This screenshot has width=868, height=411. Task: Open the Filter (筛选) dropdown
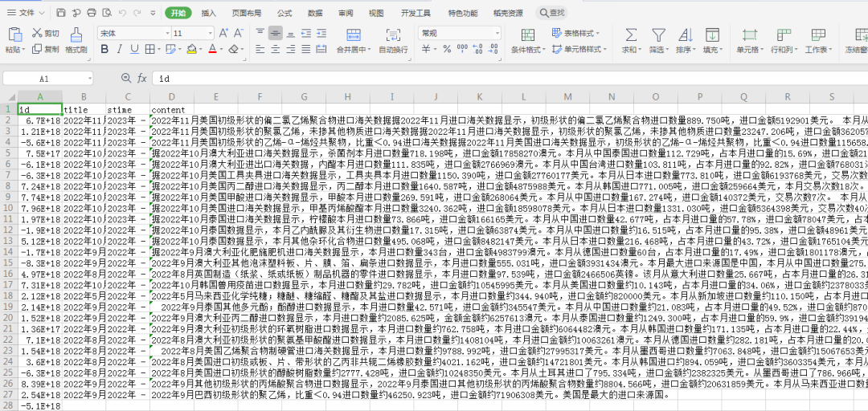point(659,49)
